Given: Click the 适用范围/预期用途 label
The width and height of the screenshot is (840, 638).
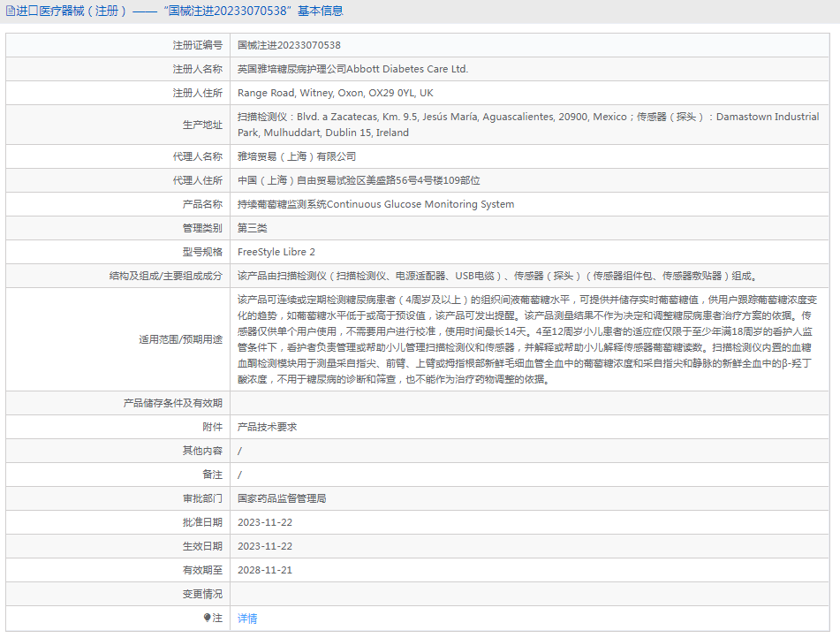Looking at the screenshot, I should point(180,339).
